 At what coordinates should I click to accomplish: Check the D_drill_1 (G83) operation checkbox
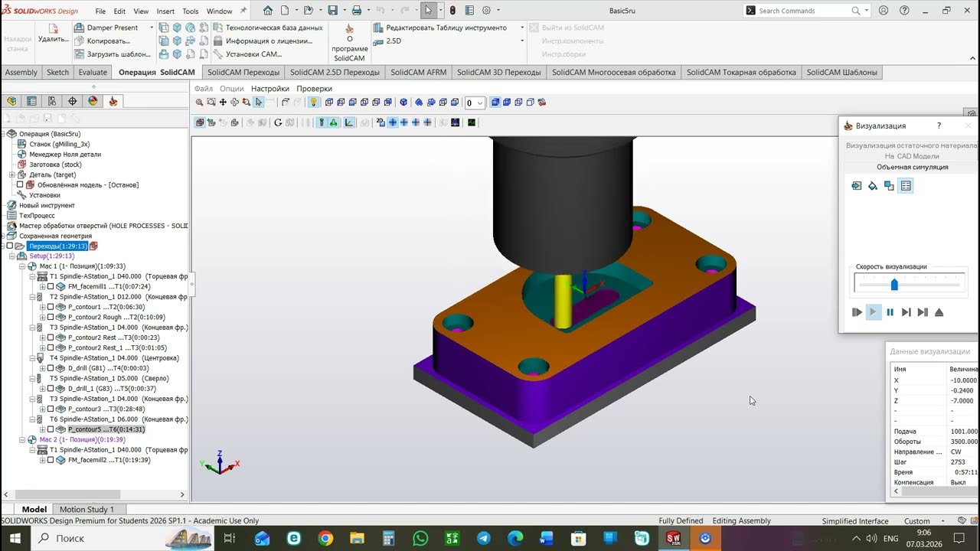coord(51,389)
